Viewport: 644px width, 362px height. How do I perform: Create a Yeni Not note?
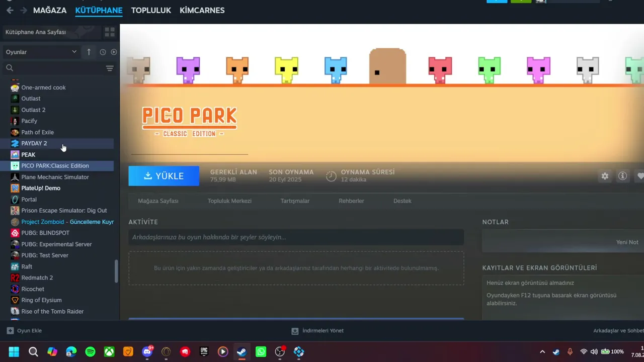tap(627, 242)
